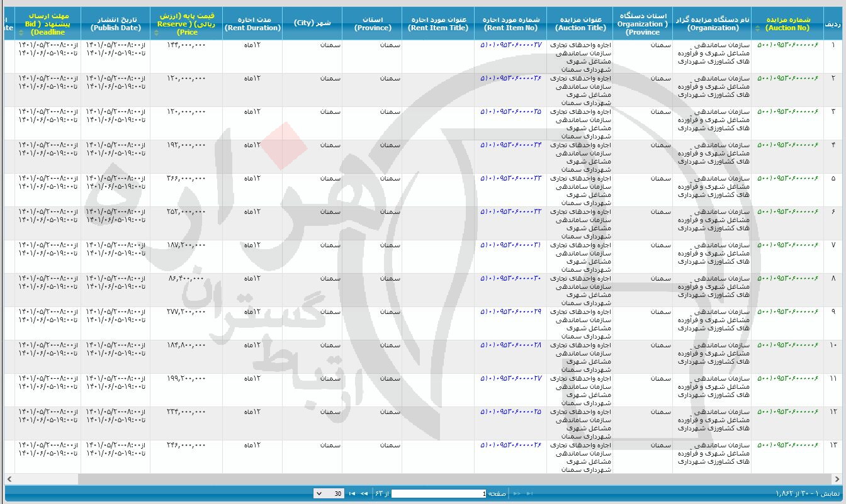Open rent item number link in row 10
This screenshot has height=504, width=846.
(510, 345)
